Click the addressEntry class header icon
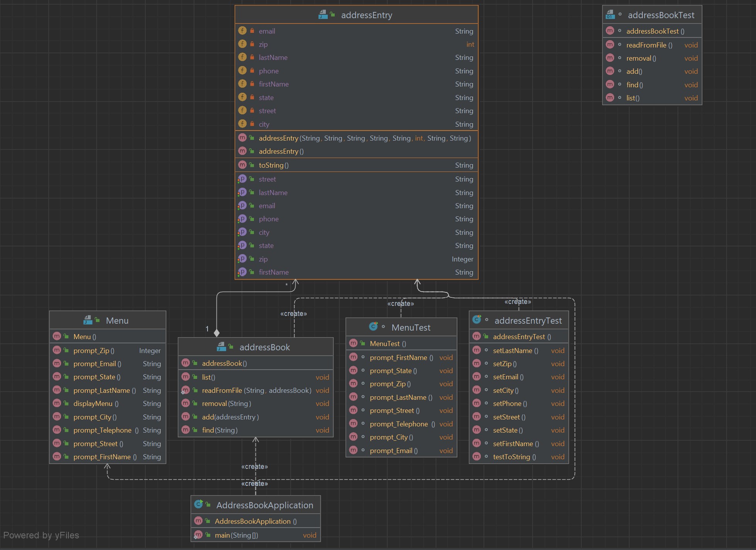756x550 pixels. (x=323, y=15)
